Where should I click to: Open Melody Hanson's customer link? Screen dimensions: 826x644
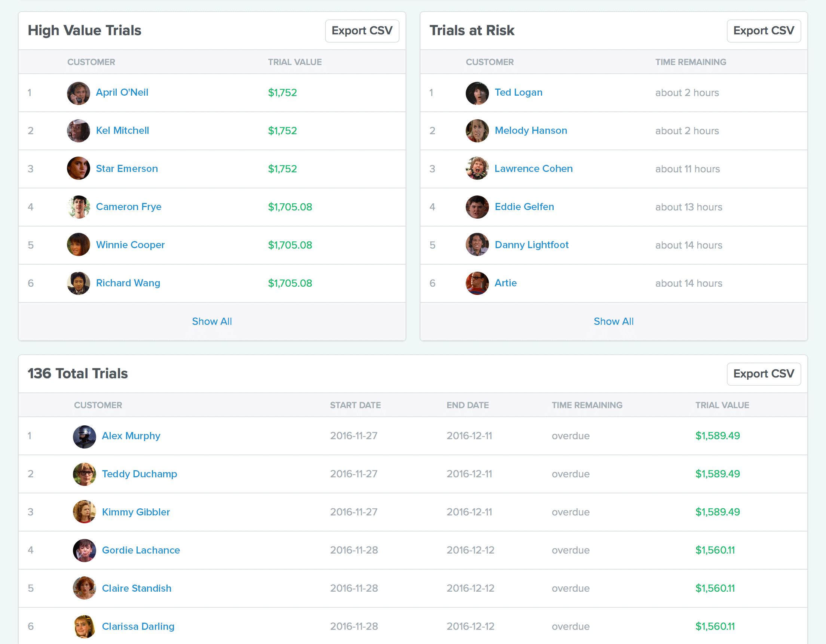pyautogui.click(x=530, y=131)
